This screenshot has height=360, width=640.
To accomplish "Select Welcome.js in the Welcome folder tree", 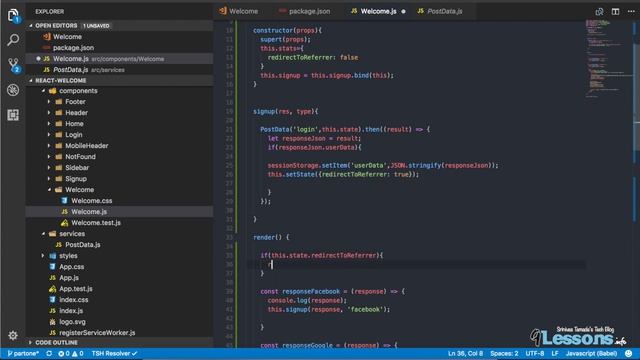I will [x=119, y=211].
